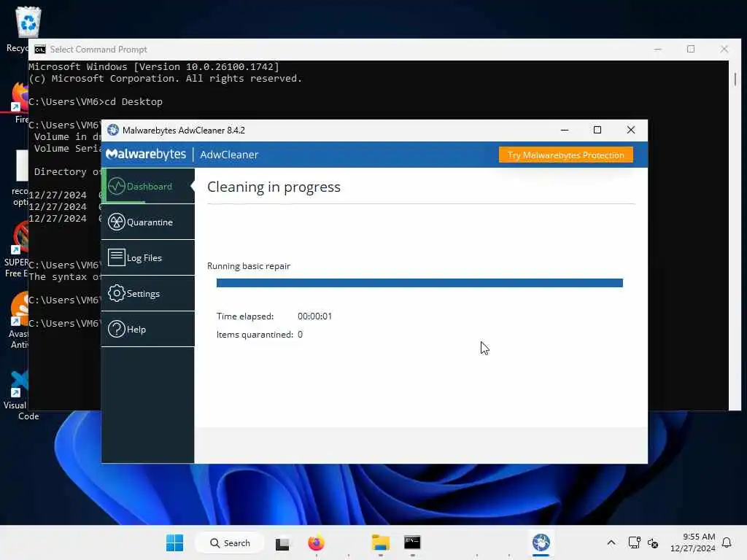Screen dimensions: 747x560
Task: Click the network status tray icon
Action: [634, 542]
